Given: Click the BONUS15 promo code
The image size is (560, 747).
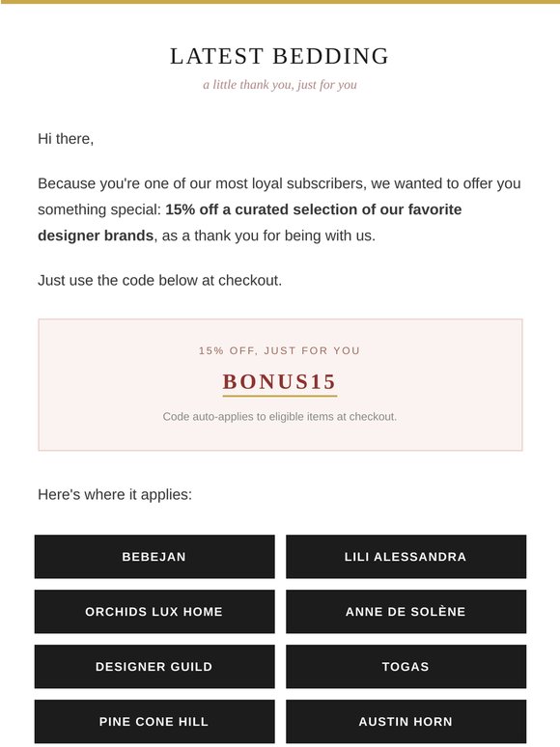Looking at the screenshot, I should (280, 381).
